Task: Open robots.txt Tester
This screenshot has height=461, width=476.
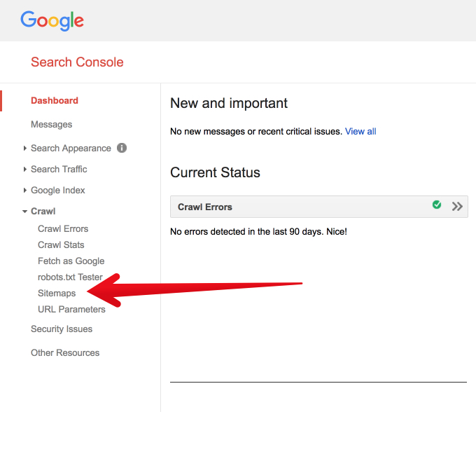Action: [70, 277]
